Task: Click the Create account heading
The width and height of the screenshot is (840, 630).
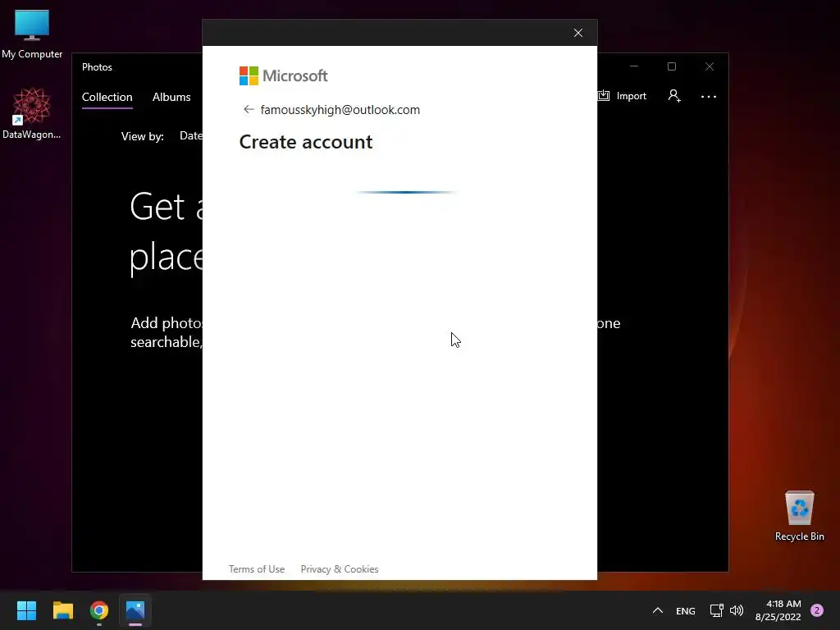Action: [305, 142]
